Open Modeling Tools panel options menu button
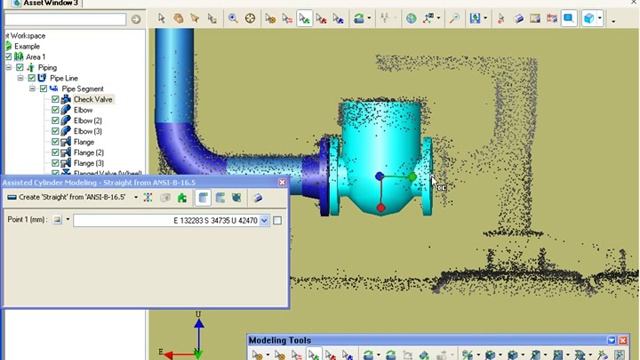 click(x=611, y=340)
